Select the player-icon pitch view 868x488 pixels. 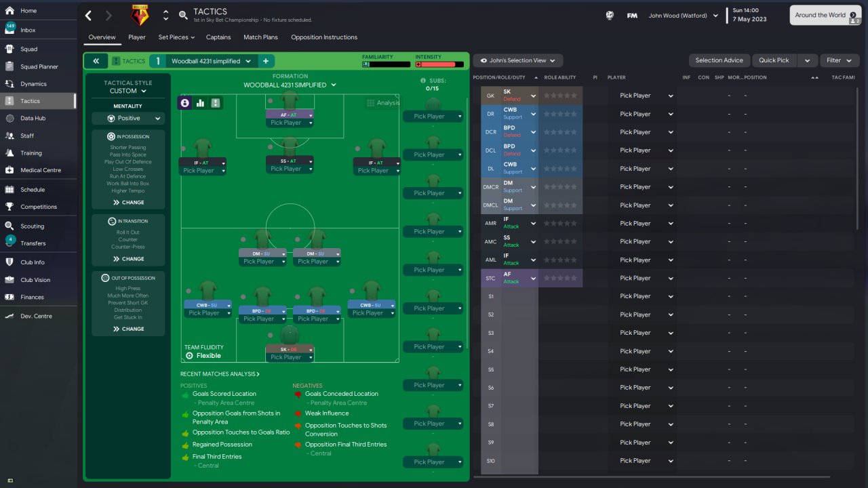point(185,103)
